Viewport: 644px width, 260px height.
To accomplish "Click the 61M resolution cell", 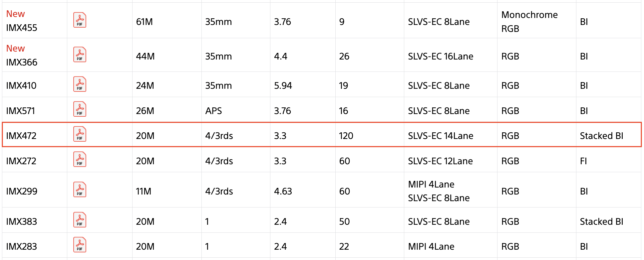I will click(x=144, y=22).
